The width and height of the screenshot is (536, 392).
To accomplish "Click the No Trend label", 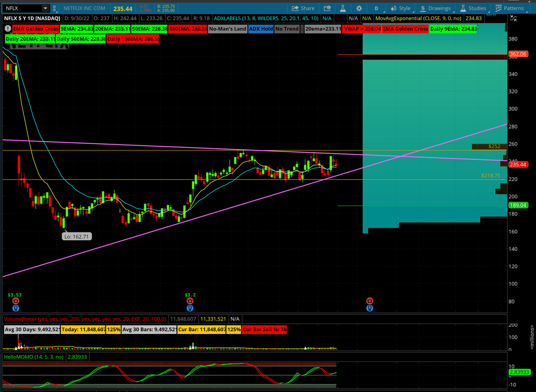I will 286,29.
